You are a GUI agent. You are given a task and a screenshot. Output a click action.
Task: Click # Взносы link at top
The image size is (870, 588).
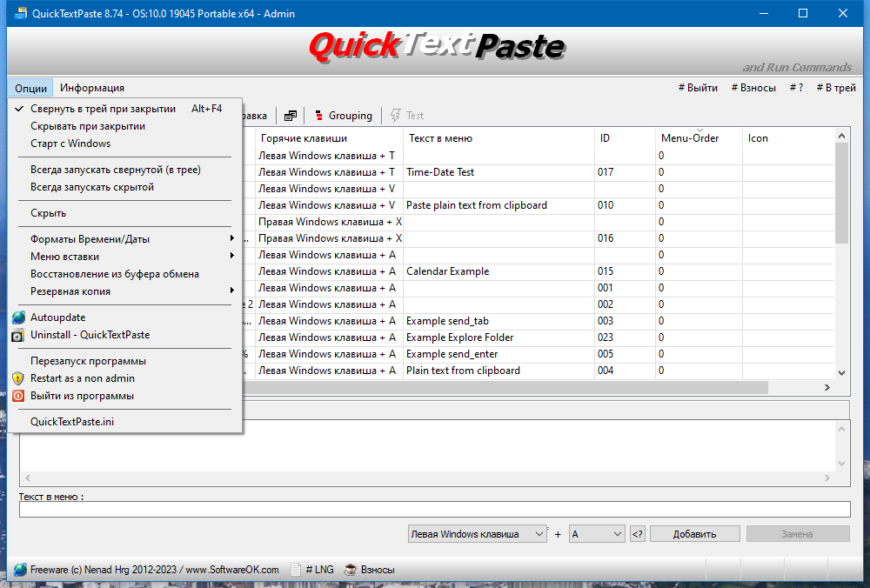click(x=753, y=88)
